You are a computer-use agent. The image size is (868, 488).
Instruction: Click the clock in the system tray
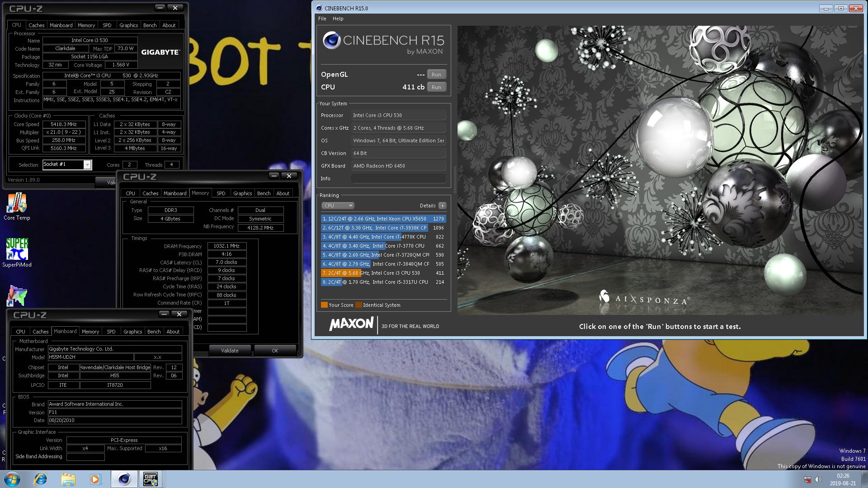click(x=843, y=479)
